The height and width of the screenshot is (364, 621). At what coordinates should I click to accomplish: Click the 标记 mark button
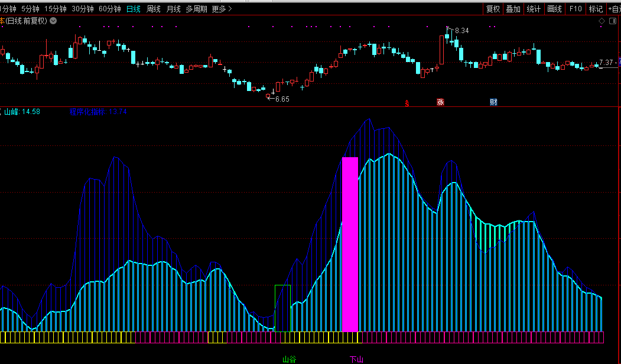pyautogui.click(x=596, y=9)
